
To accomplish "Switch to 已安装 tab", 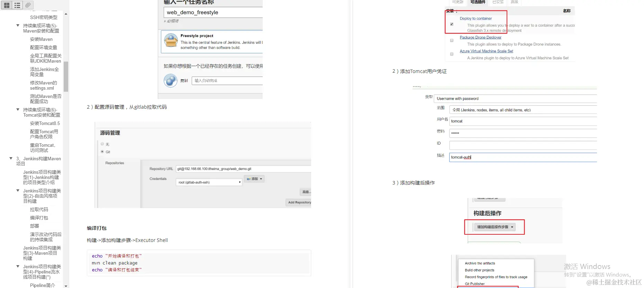I will click(x=498, y=2).
